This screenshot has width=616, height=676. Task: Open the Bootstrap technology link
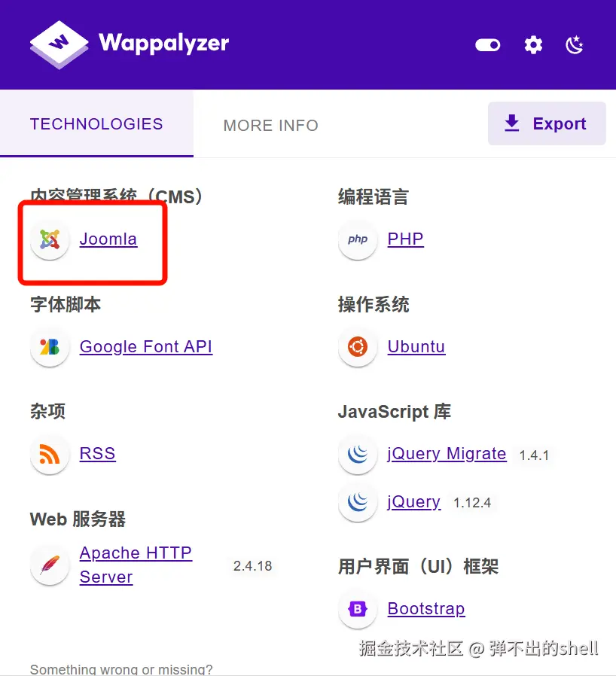pyautogui.click(x=426, y=609)
